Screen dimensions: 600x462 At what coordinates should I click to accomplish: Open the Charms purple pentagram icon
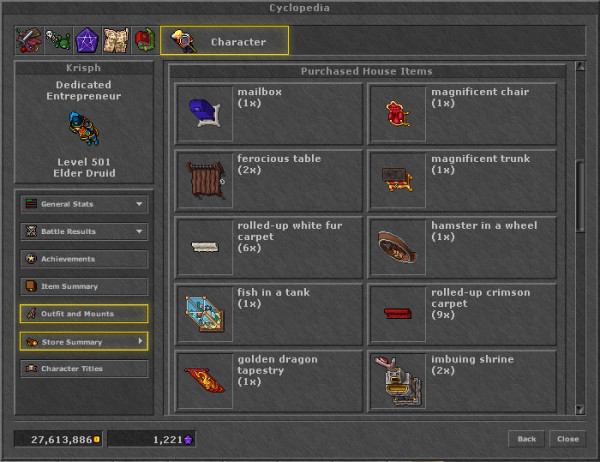[x=87, y=40]
